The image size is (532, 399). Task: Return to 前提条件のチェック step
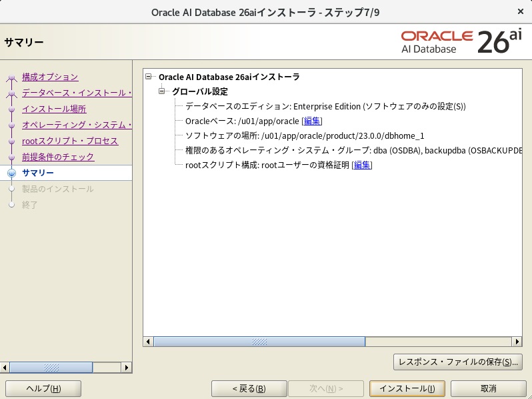pyautogui.click(x=58, y=157)
